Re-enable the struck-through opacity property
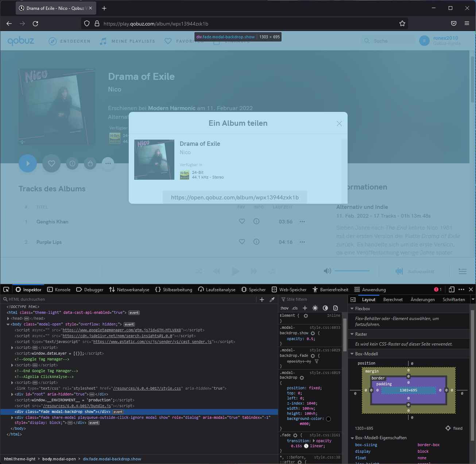Viewport: 476px width, 464px height. (285, 361)
